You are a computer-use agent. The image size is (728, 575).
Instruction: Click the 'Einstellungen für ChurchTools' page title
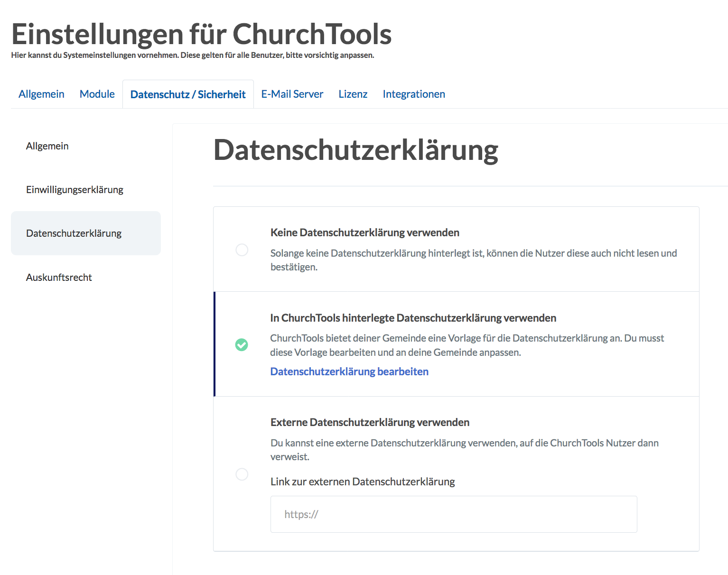click(x=202, y=34)
